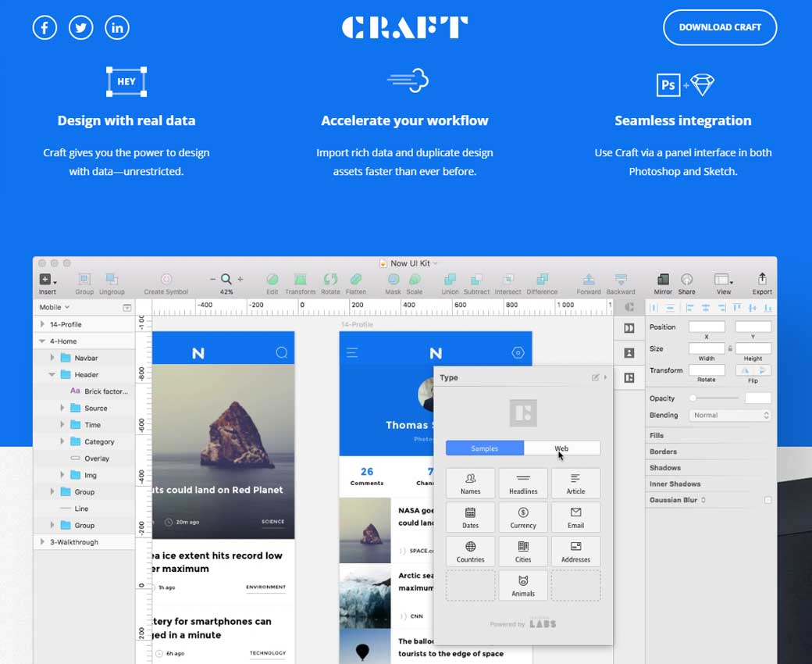
Task: Click the Create Symbol toolbar icon
Action: 166,280
